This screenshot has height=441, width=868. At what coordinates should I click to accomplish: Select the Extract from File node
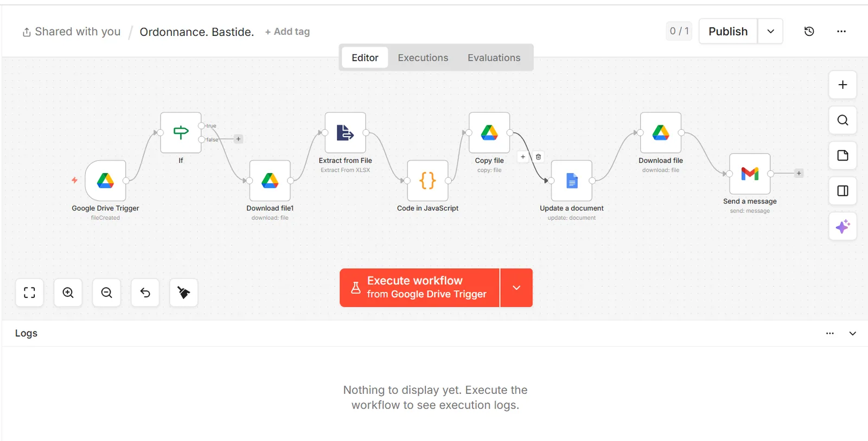pyautogui.click(x=345, y=133)
